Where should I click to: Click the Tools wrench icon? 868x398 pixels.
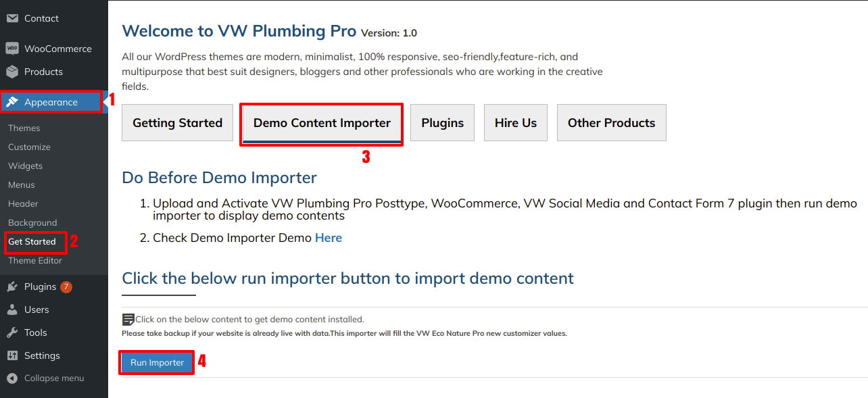tap(12, 332)
